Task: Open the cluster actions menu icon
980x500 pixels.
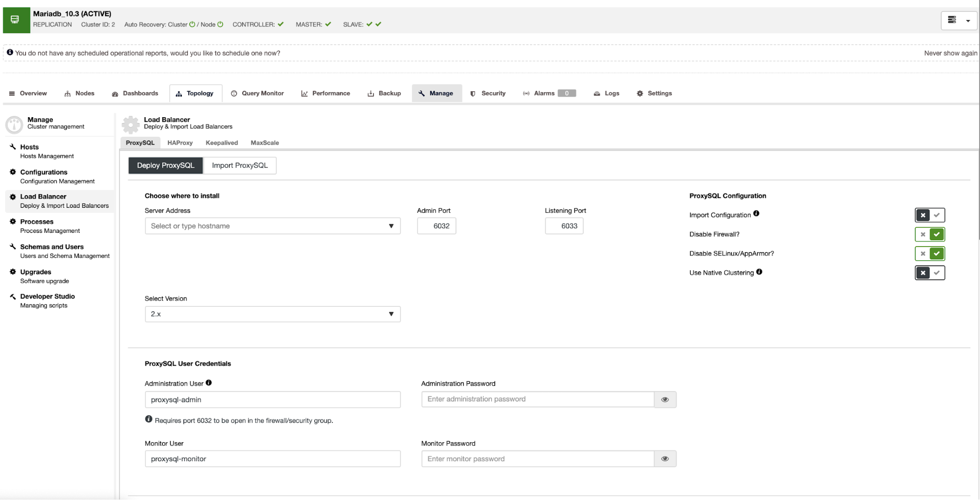Action: 958,20
